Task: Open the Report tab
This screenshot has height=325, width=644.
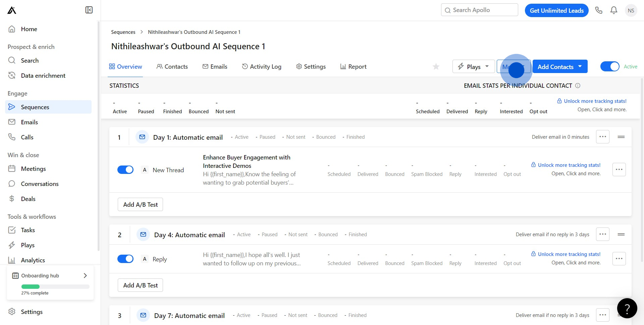Action: (x=353, y=67)
